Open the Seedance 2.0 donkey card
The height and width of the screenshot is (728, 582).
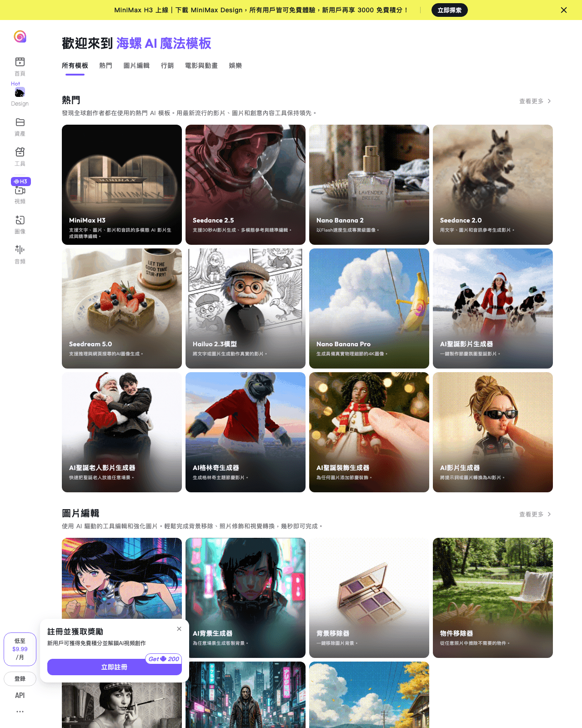(x=493, y=185)
